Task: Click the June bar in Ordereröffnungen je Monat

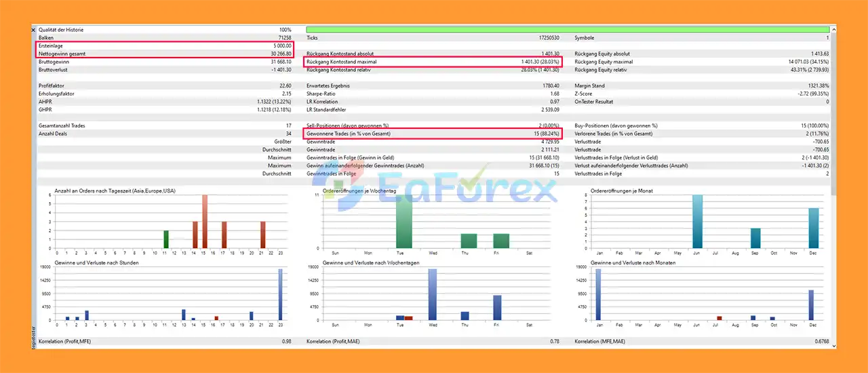Action: coord(696,222)
